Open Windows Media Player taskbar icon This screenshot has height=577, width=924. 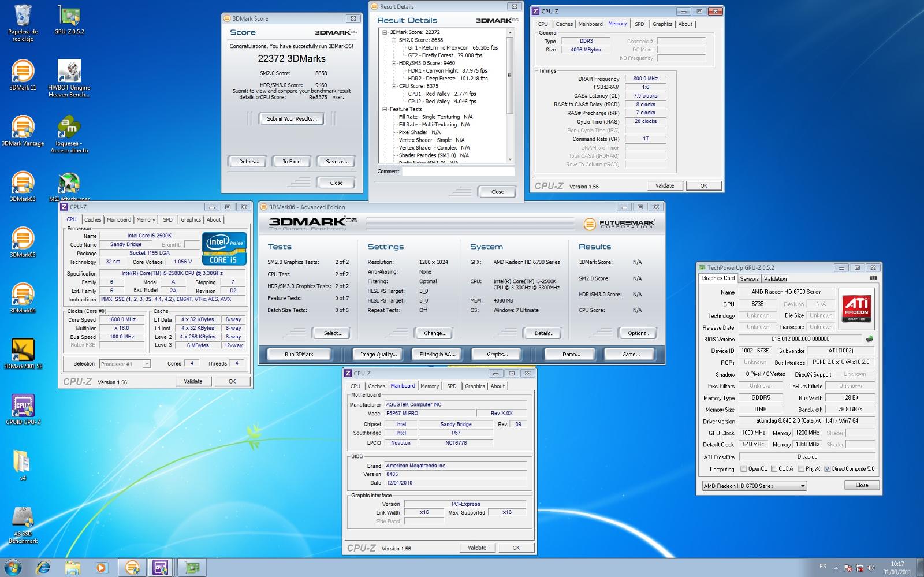click(101, 568)
